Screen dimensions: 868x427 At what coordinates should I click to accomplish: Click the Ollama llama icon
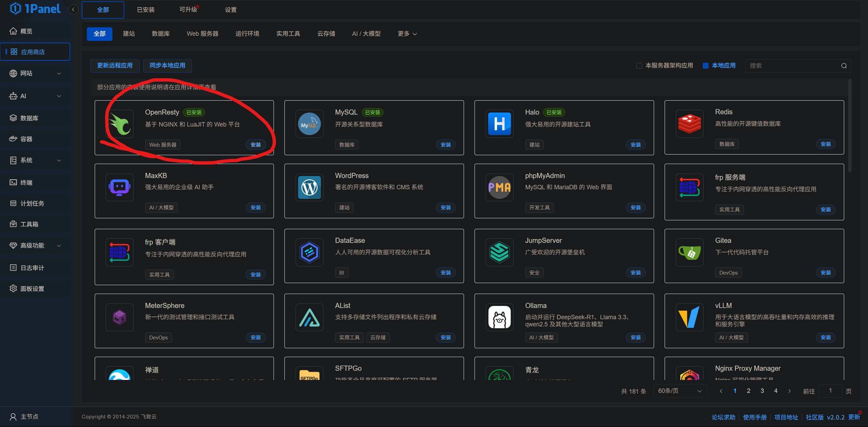pos(499,317)
